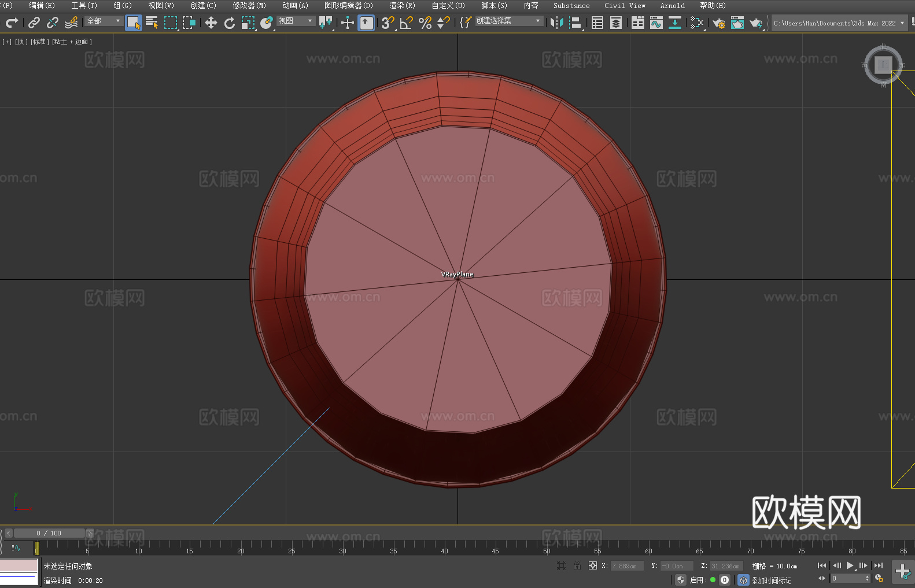Toggle the 3D Snaps button
Image resolution: width=915 pixels, height=588 pixels.
coord(387,23)
